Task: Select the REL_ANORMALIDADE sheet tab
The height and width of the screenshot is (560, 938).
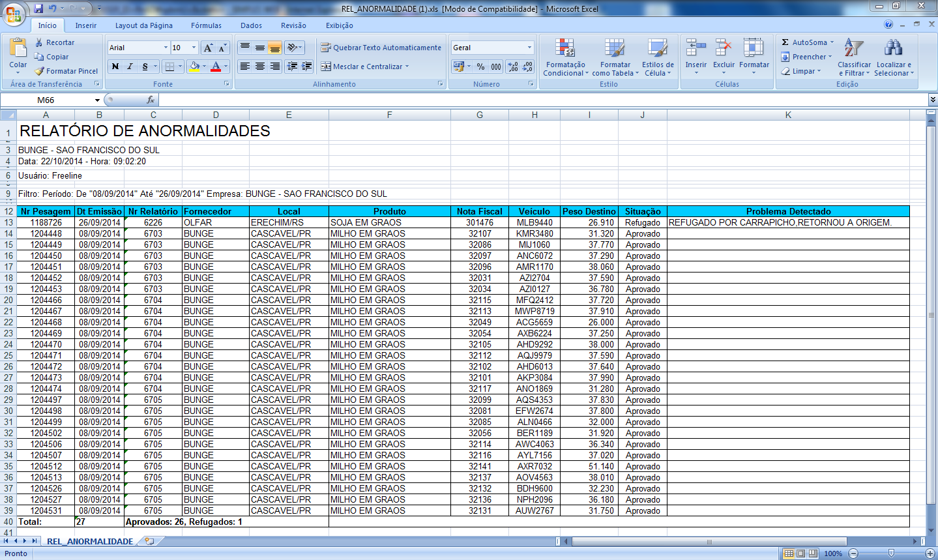Action: pos(90,541)
